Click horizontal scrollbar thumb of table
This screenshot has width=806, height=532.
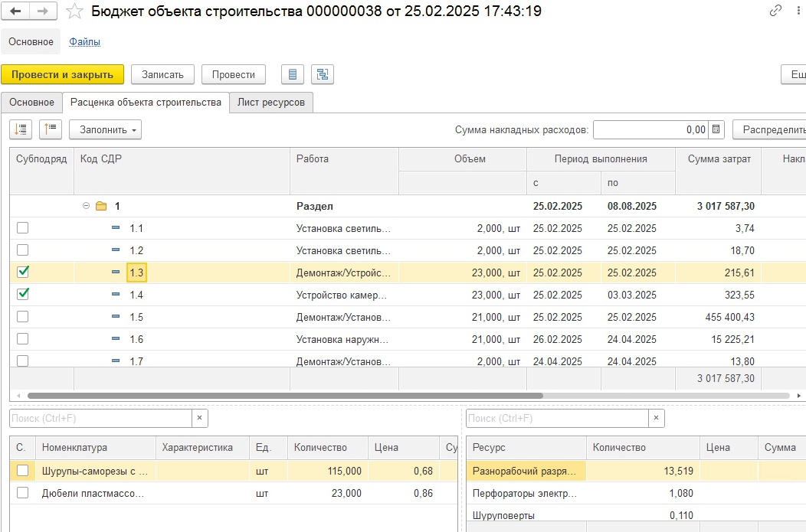pyautogui.click(x=285, y=396)
